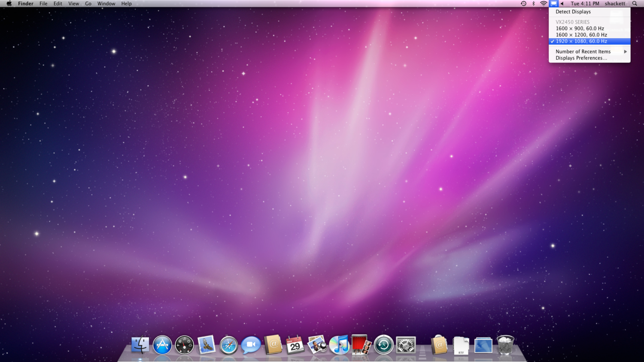Open the Mail application
The width and height of the screenshot is (644, 362).
[x=207, y=344]
